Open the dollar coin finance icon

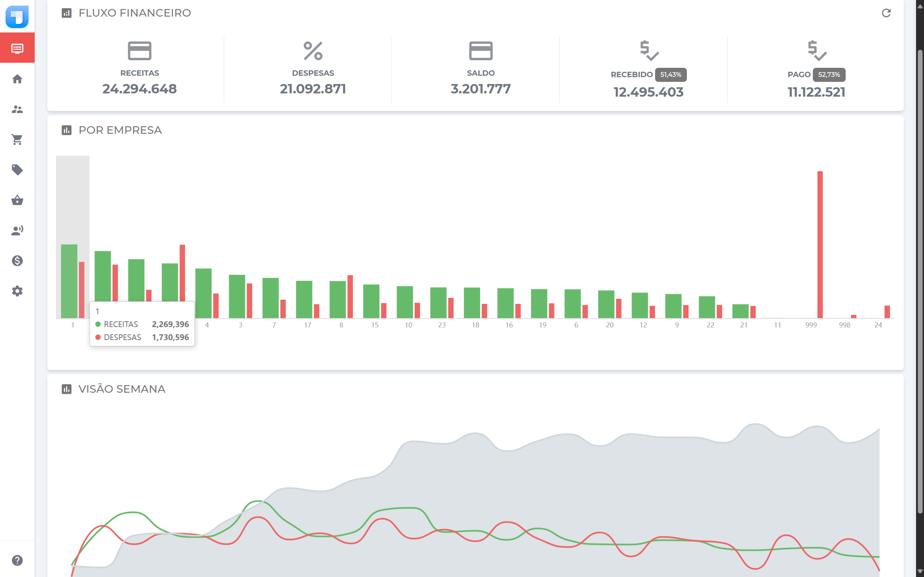pyautogui.click(x=17, y=261)
